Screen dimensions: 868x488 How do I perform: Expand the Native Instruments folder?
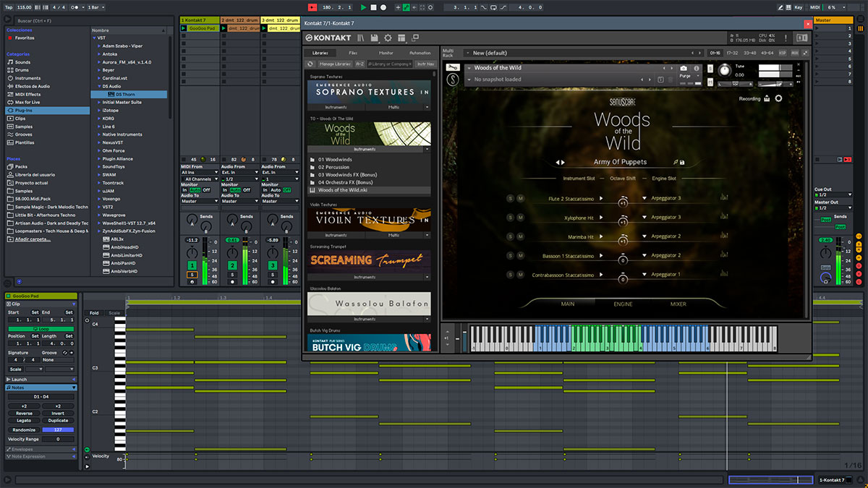coord(99,134)
